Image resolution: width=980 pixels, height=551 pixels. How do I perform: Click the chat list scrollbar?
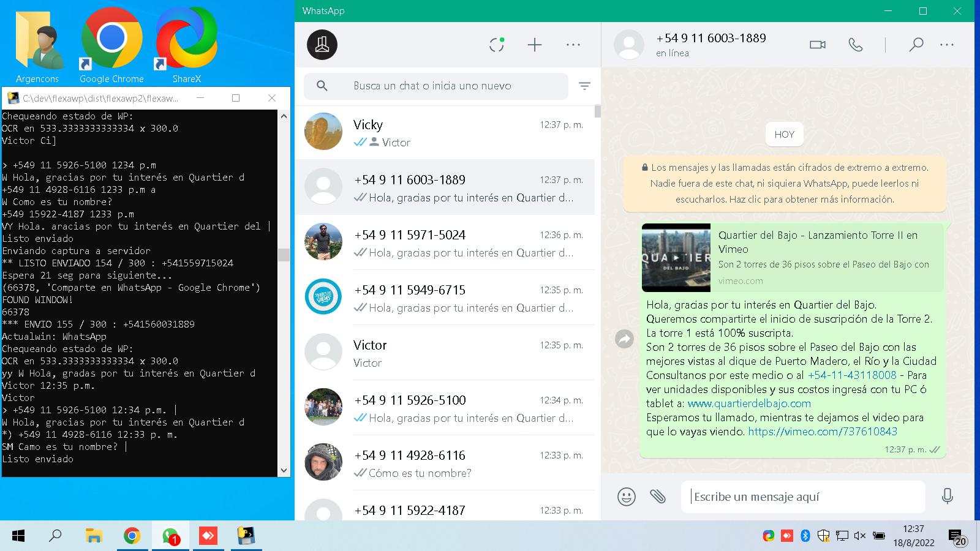(597, 111)
